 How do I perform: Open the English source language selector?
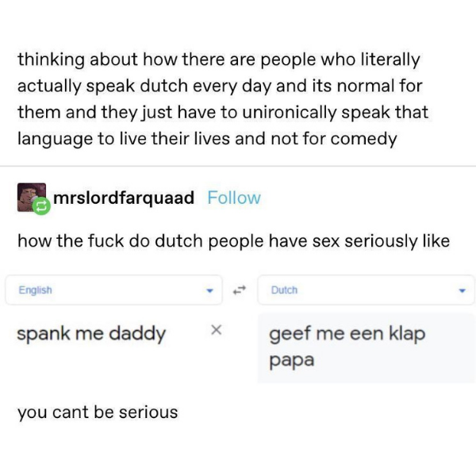click(111, 290)
